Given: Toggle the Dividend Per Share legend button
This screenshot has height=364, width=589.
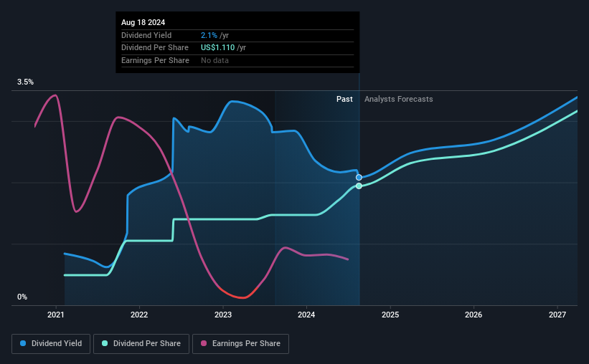Looking at the screenshot, I should point(141,344).
